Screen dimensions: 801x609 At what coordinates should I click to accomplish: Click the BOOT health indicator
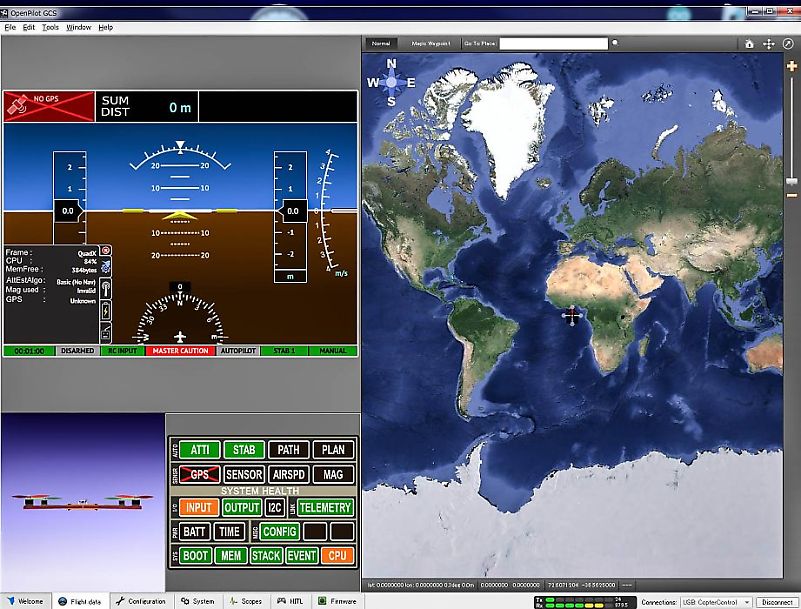tap(196, 556)
